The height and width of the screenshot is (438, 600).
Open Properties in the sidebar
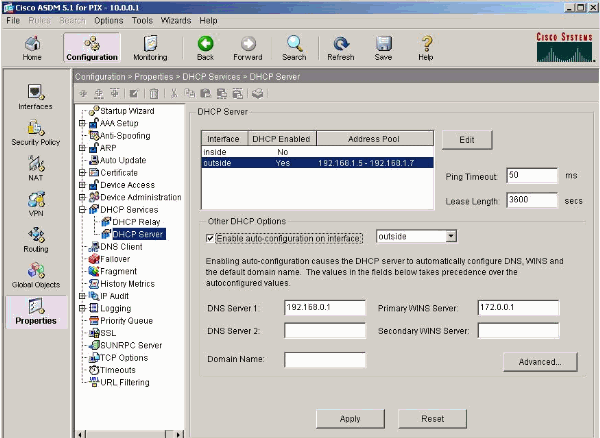pyautogui.click(x=36, y=311)
